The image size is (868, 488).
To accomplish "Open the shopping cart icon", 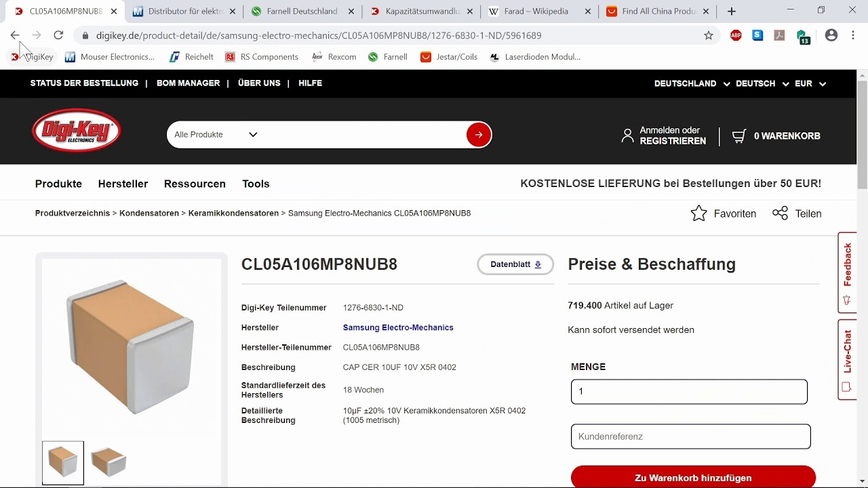I will [x=739, y=136].
